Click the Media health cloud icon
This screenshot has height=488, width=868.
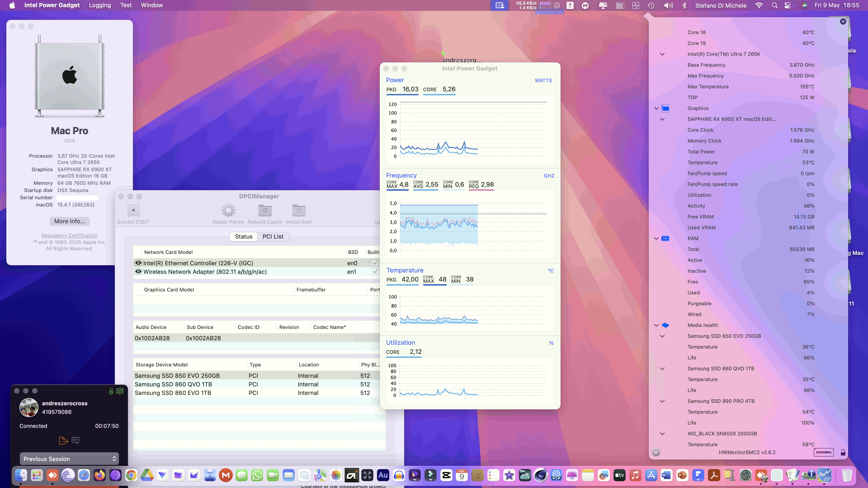665,325
